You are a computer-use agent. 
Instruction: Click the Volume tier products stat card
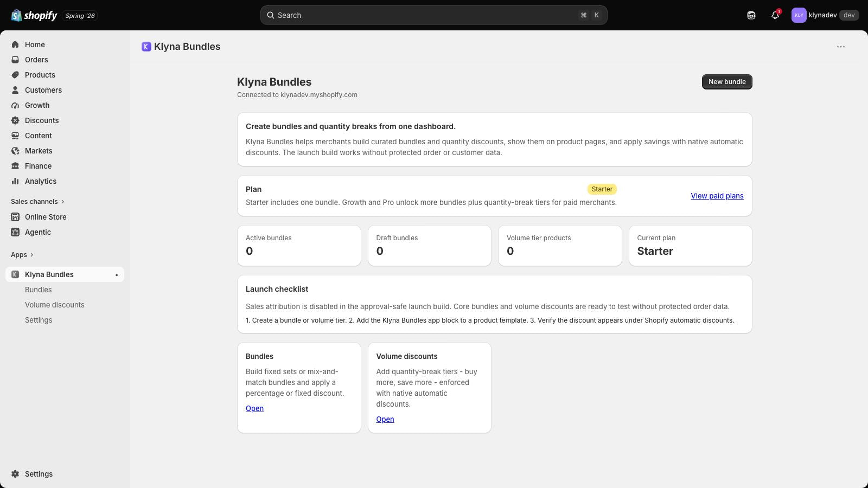click(x=560, y=246)
